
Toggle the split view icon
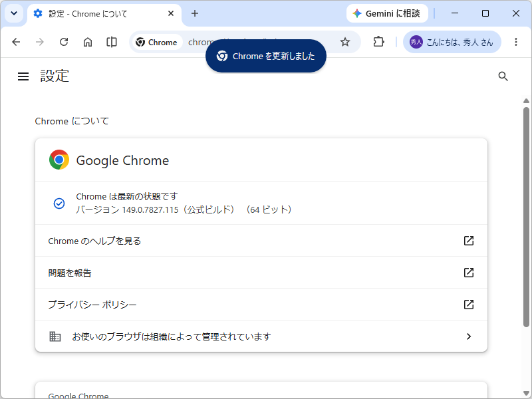[112, 42]
